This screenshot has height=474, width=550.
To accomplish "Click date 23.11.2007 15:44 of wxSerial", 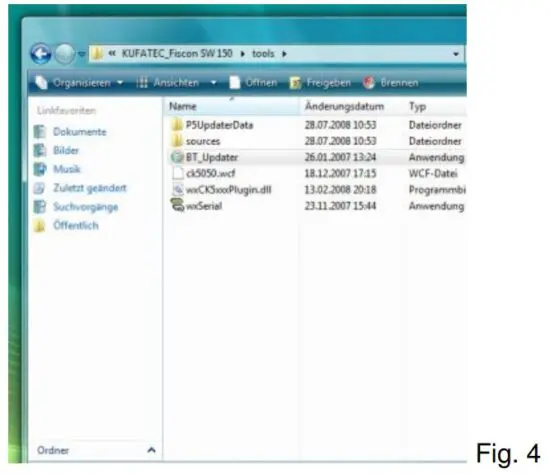I will click(x=340, y=206).
